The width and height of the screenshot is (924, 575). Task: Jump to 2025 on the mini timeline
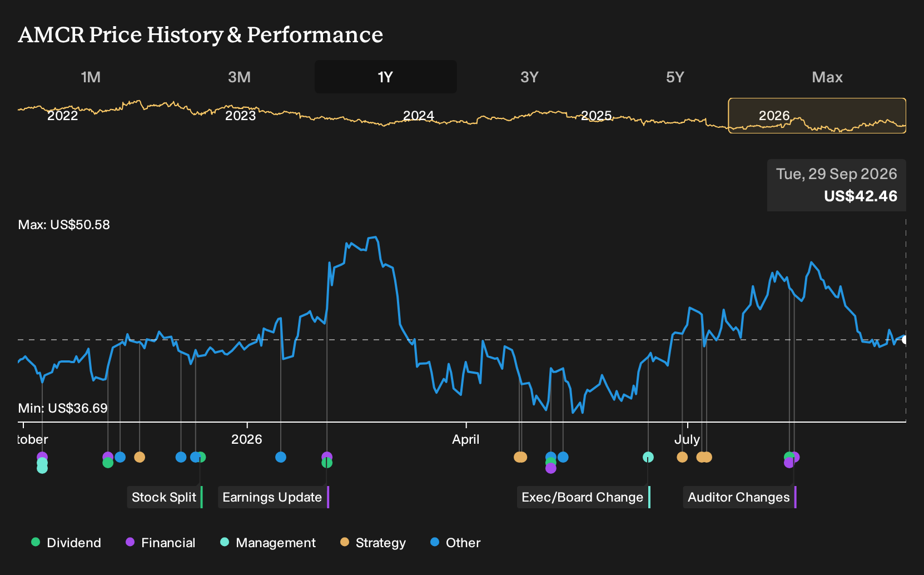click(x=596, y=116)
